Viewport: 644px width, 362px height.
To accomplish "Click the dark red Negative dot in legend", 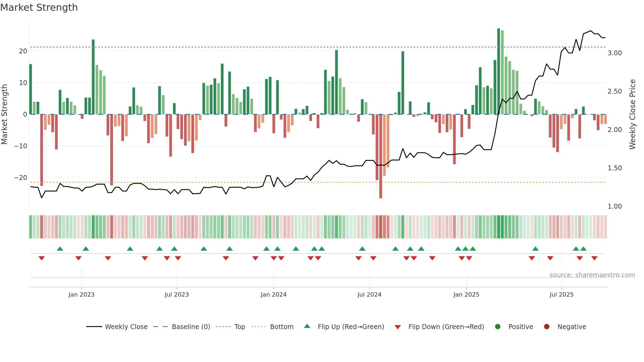I will 547,327.
